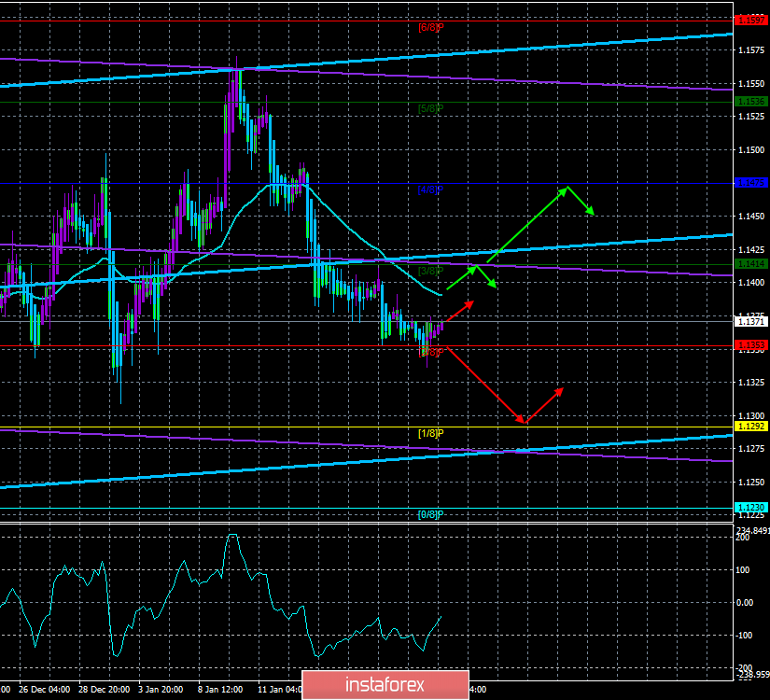
Task: Click the 1.1275 price axis value
Action: point(751,449)
